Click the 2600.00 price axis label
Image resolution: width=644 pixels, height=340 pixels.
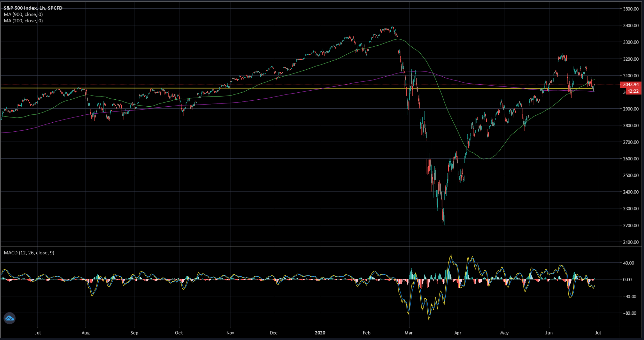point(631,159)
